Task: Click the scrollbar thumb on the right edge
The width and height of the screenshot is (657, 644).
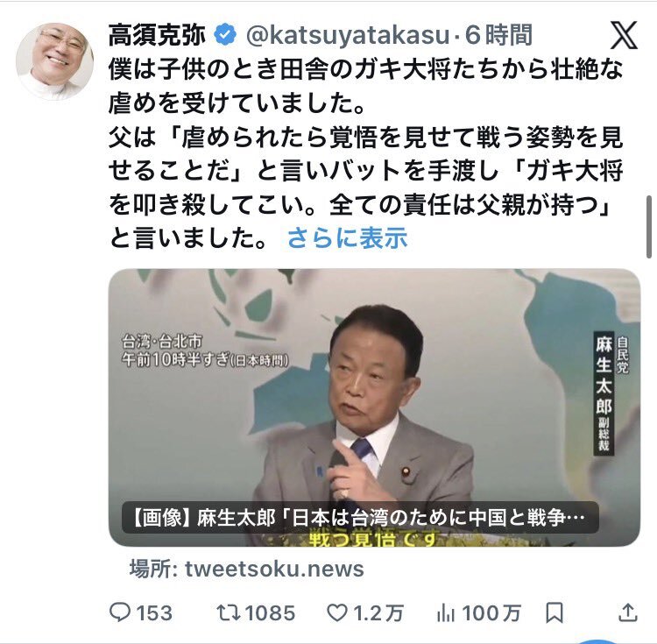Action: point(649,228)
